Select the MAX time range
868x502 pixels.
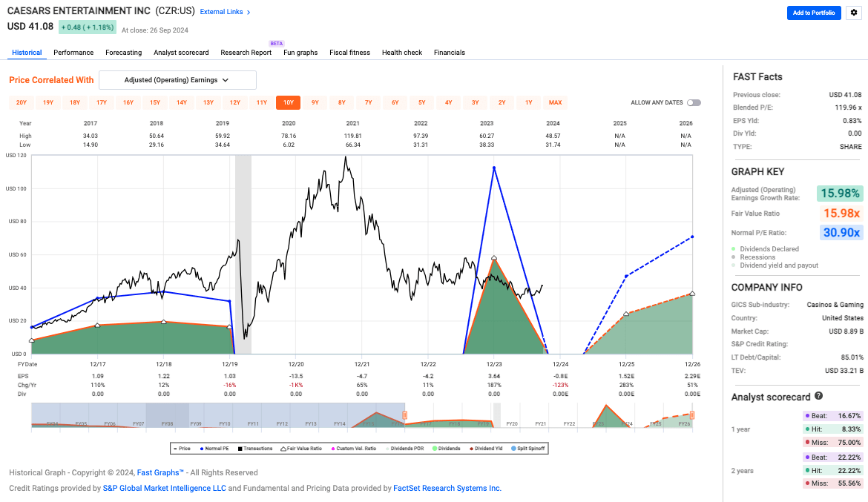click(x=555, y=102)
